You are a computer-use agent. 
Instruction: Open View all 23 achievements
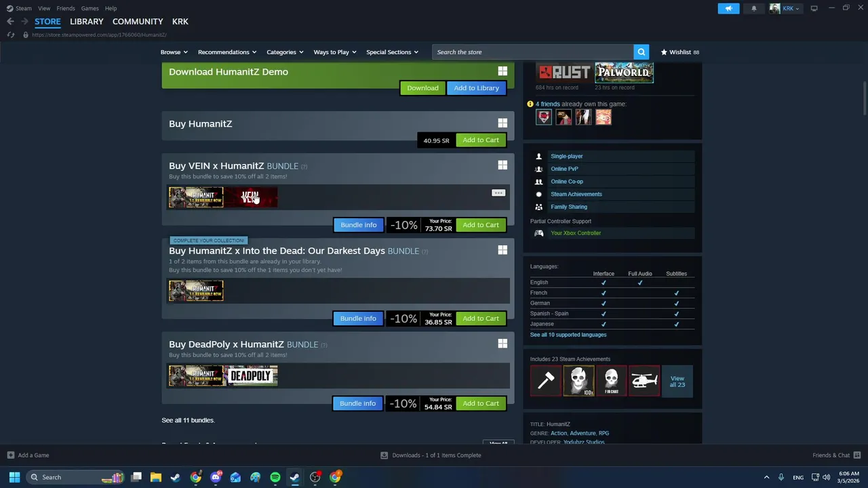click(x=677, y=382)
